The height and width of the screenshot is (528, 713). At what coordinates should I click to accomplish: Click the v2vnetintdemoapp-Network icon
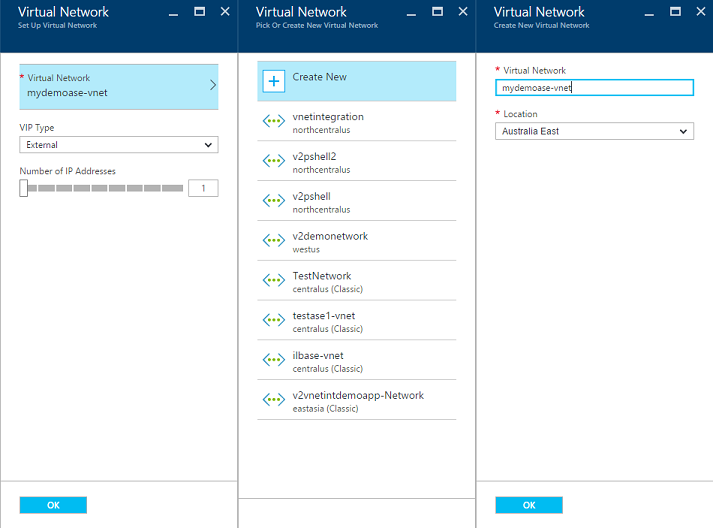(x=273, y=400)
